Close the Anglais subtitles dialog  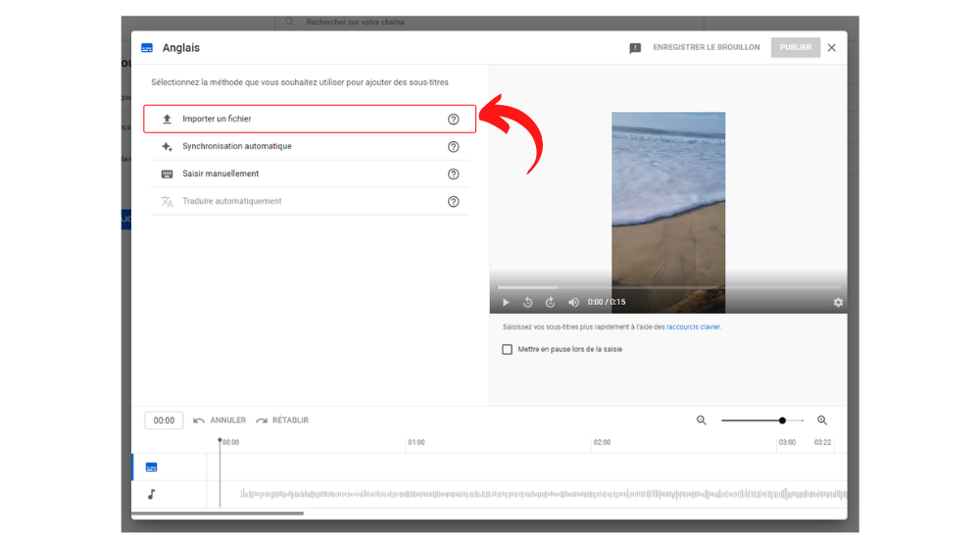pyautogui.click(x=831, y=47)
